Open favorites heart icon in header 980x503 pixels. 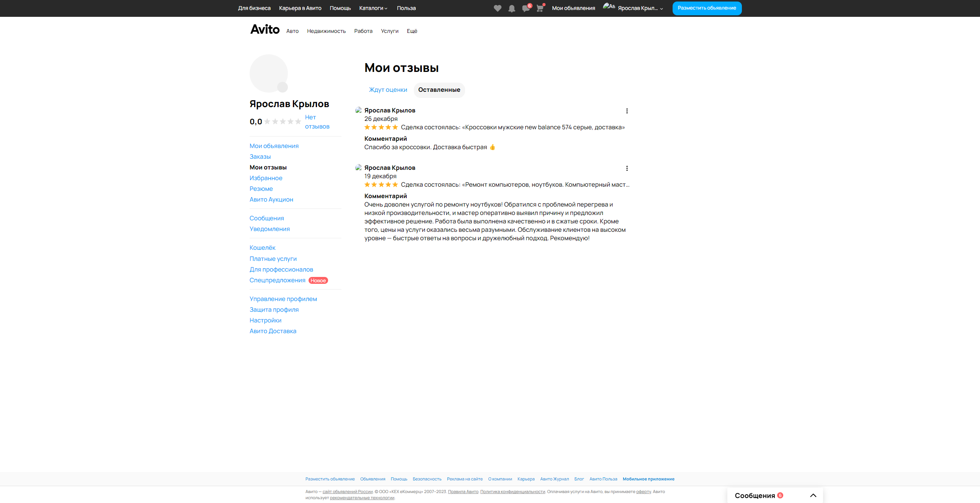pos(497,8)
